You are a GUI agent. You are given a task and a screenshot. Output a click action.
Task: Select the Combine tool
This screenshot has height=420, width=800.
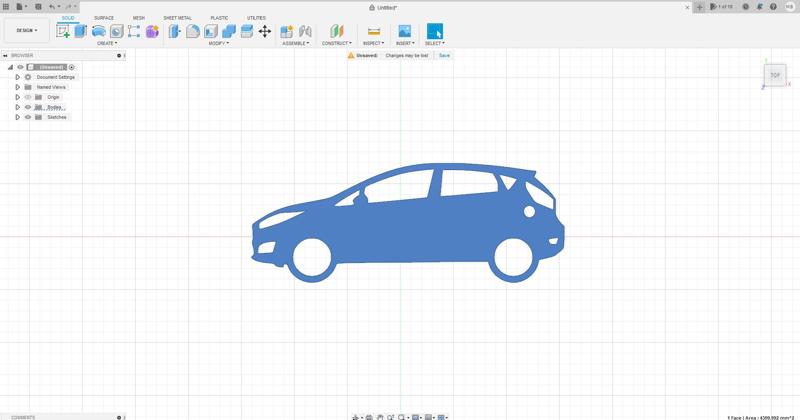[x=229, y=31]
